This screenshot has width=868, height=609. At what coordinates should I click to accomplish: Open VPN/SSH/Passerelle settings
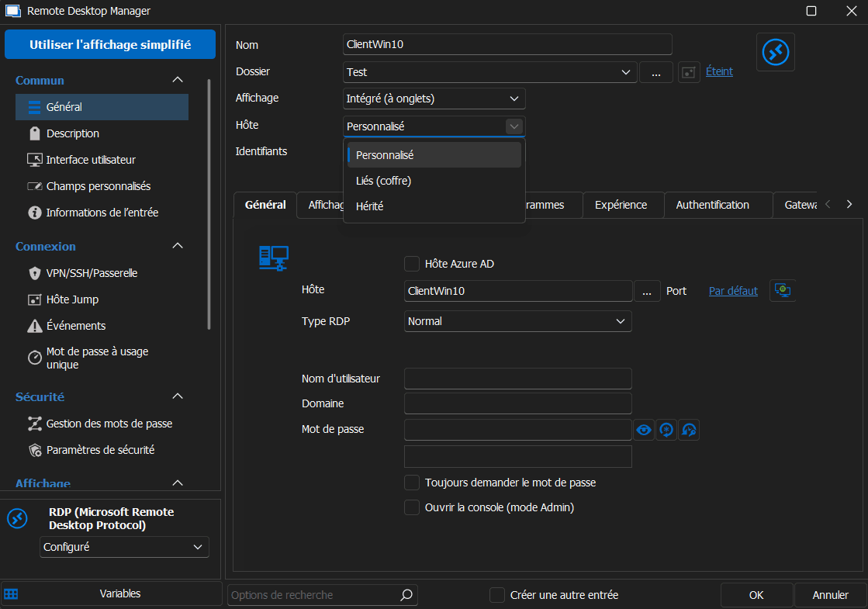(92, 273)
